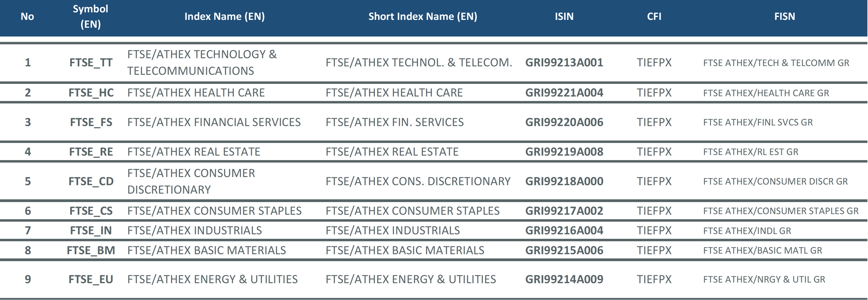Click ISIN code GRI99221A004
868x300 pixels.
point(564,93)
